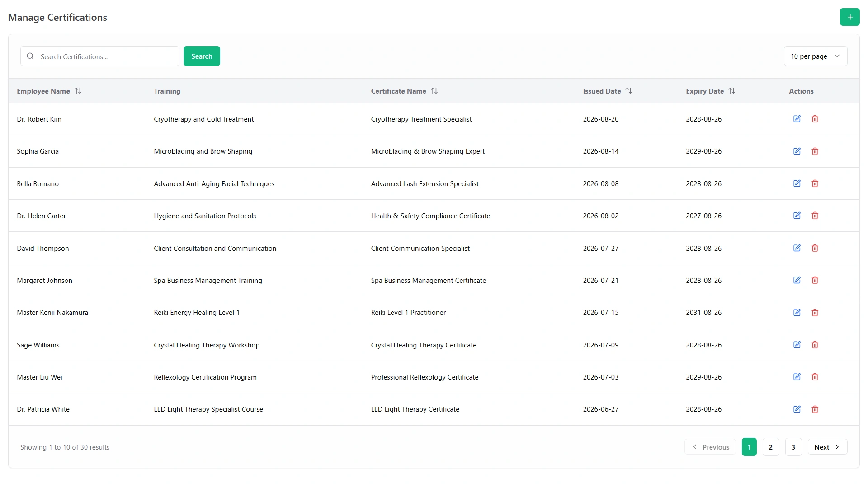Click the 'Showing 1 to 10 of 30 results' text
The height and width of the screenshot is (488, 868).
pos(65,447)
